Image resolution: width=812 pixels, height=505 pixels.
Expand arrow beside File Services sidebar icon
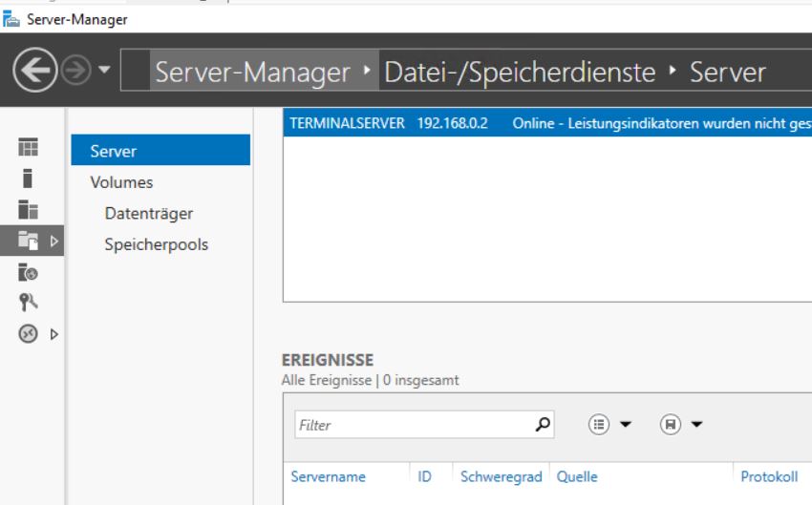click(x=53, y=241)
